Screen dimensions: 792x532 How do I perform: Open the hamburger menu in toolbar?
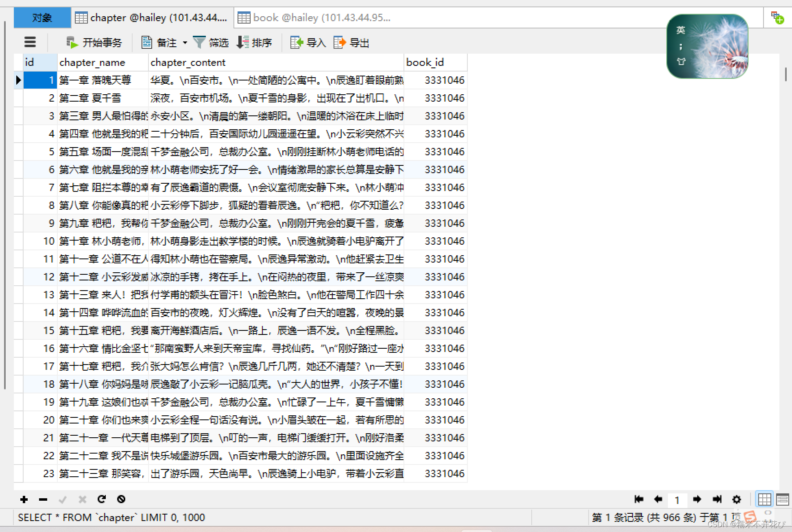click(30, 42)
